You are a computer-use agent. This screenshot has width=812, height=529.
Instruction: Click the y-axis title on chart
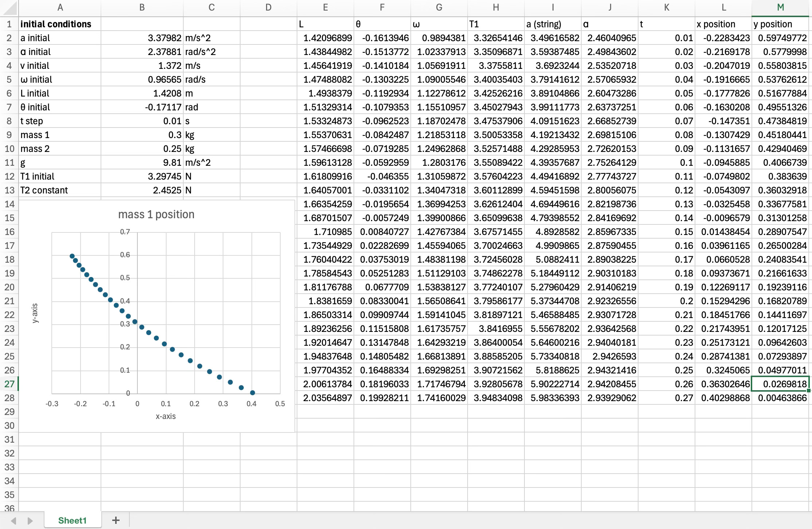(35, 313)
